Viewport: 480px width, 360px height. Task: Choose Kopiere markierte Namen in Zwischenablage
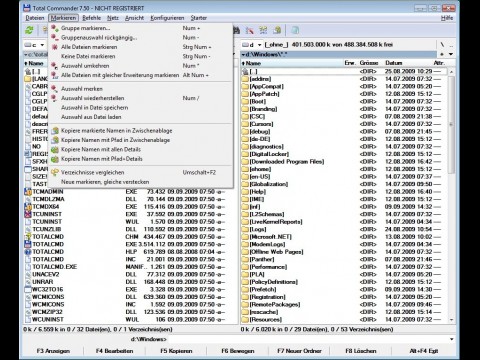pos(140,131)
